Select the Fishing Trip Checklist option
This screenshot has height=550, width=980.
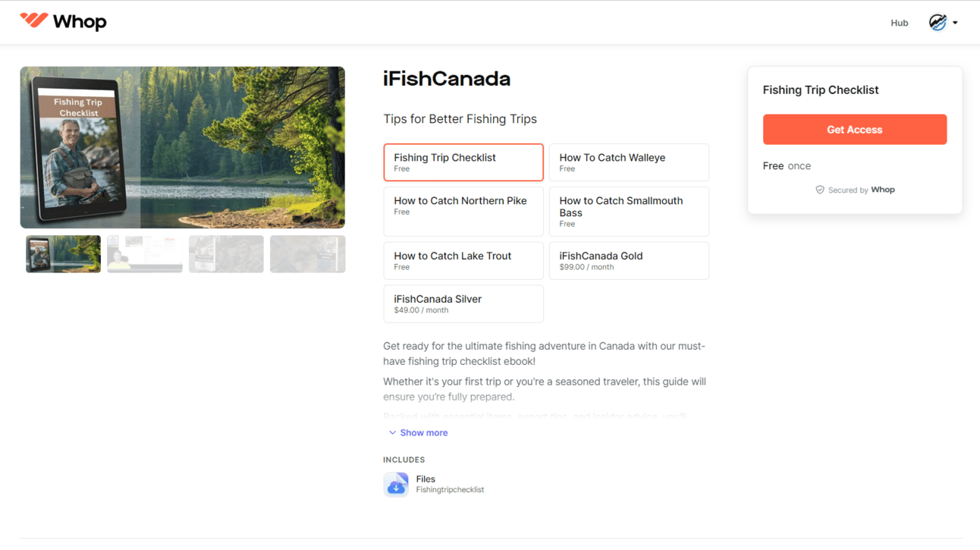point(463,162)
